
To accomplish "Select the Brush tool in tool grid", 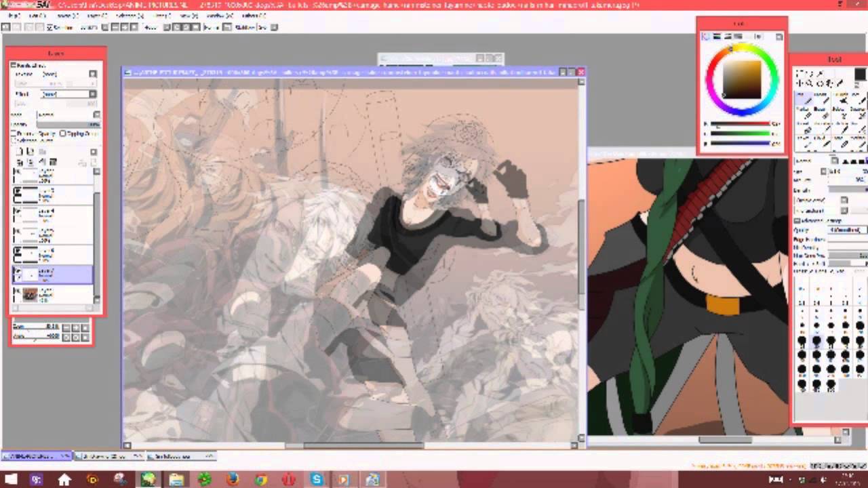I will pos(841,98).
